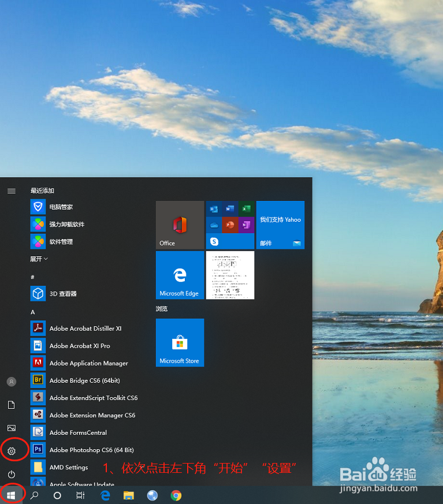This screenshot has height=504, width=443.
Task: Open the Microsoft Edge tile
Action: point(180,275)
